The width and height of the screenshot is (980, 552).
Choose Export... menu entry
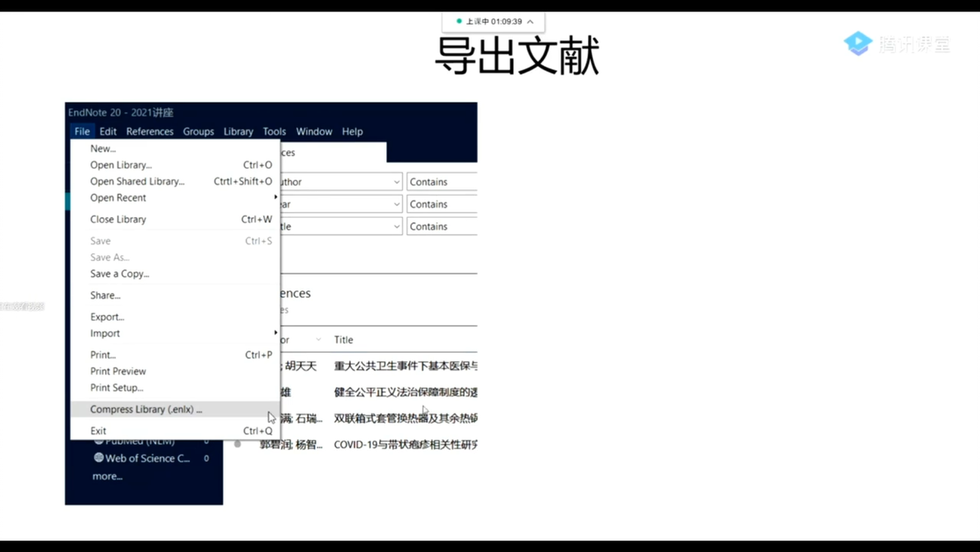[175, 317]
